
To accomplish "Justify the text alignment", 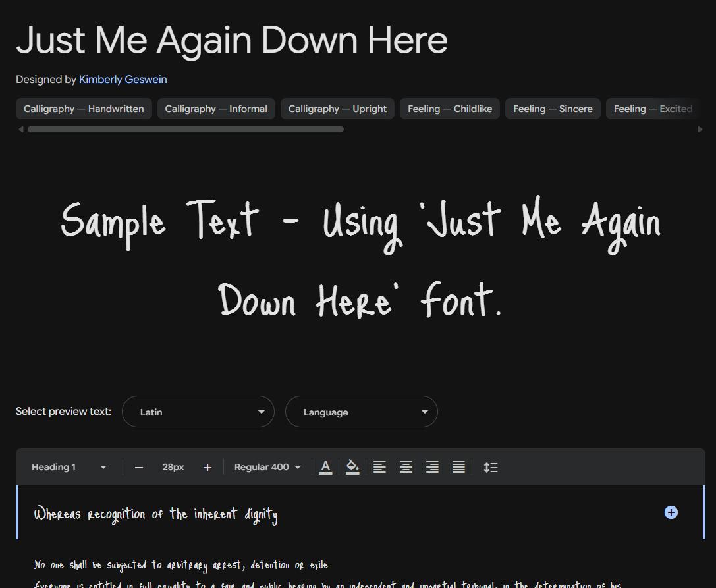I will point(458,467).
